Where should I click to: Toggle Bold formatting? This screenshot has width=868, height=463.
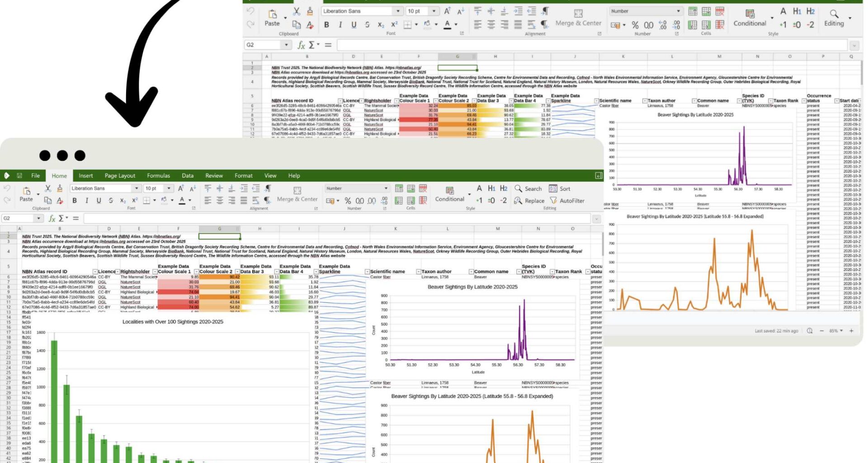tap(75, 199)
